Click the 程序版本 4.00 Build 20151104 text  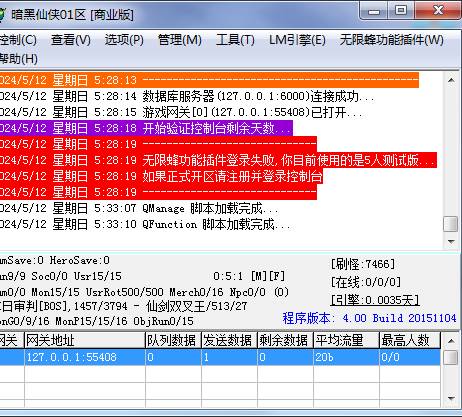(369, 318)
